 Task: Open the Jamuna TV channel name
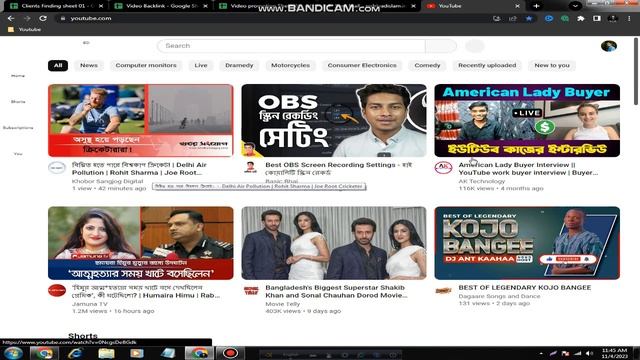pyautogui.click(x=90, y=304)
